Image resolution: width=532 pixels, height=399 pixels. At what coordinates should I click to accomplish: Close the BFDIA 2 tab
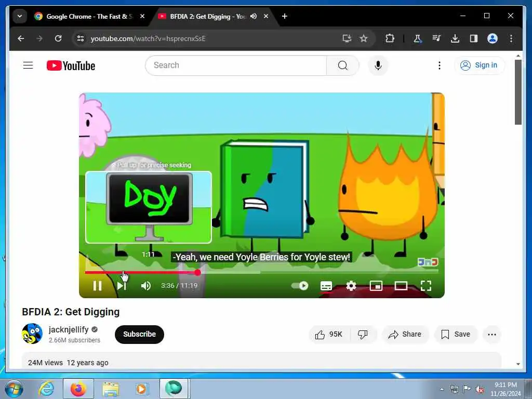click(266, 16)
